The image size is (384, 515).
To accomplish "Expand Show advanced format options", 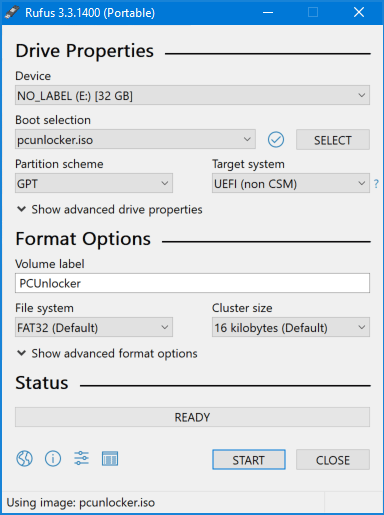I will point(107,354).
